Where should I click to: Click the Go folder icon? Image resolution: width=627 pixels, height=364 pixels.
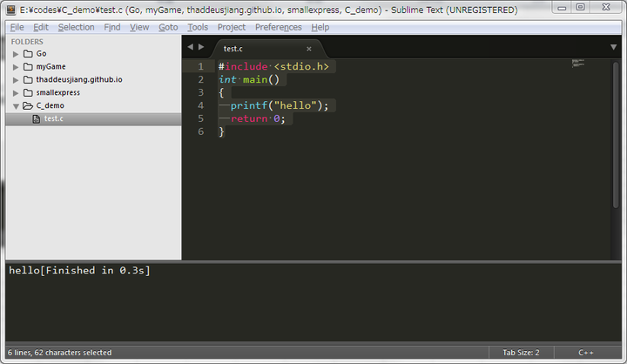tap(28, 54)
